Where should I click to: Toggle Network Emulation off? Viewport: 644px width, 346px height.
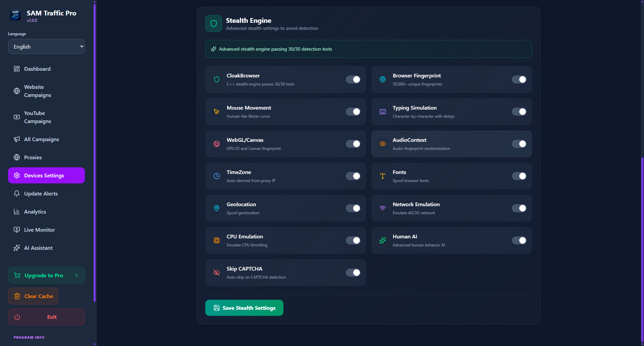point(519,208)
